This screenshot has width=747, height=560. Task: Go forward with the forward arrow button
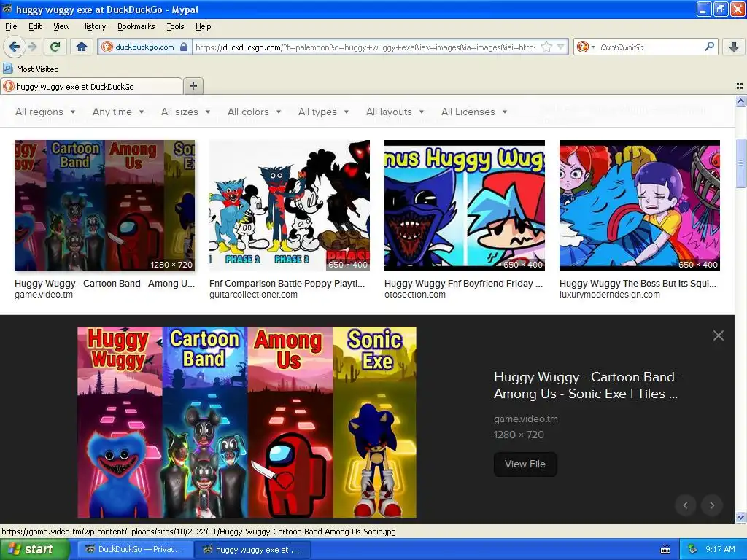pos(32,47)
